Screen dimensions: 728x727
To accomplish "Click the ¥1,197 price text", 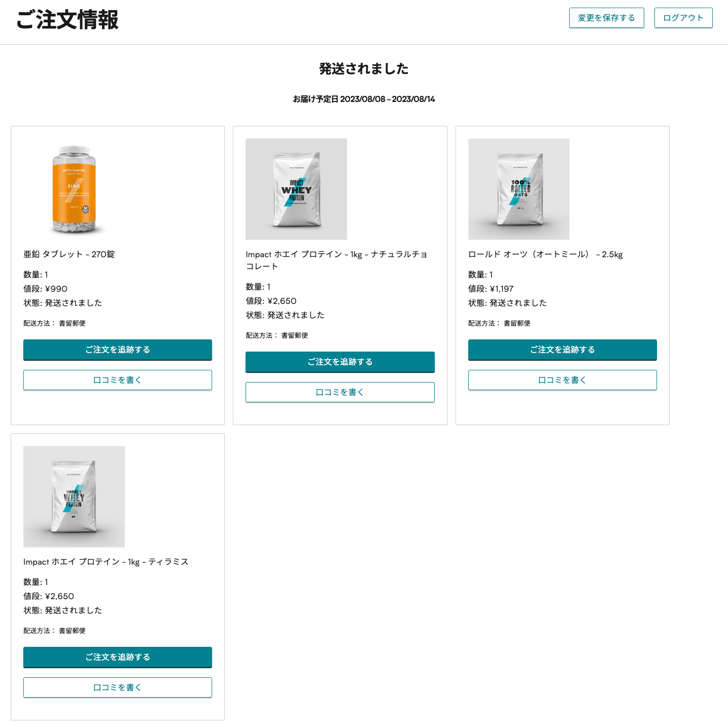I will [502, 289].
